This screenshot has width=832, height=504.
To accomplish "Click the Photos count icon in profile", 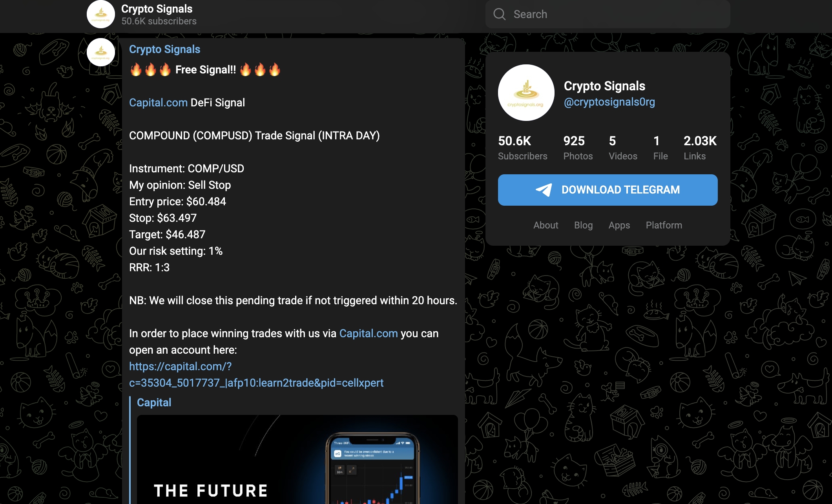I will pyautogui.click(x=574, y=147).
